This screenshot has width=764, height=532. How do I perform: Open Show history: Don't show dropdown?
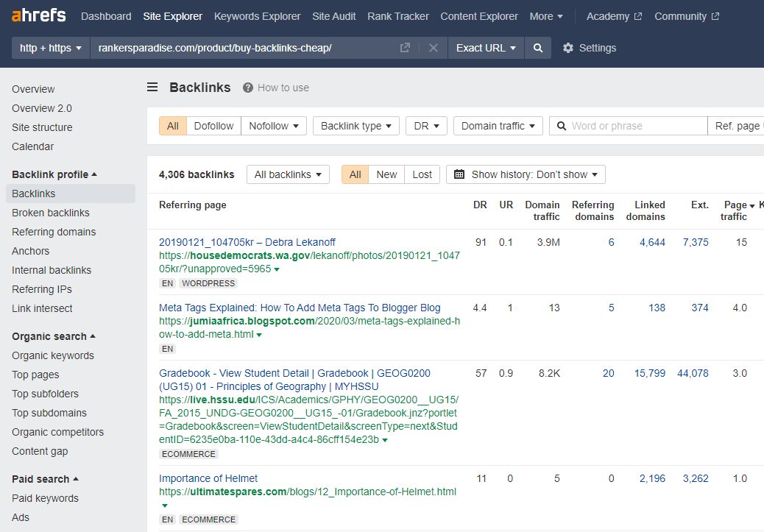pyautogui.click(x=526, y=174)
